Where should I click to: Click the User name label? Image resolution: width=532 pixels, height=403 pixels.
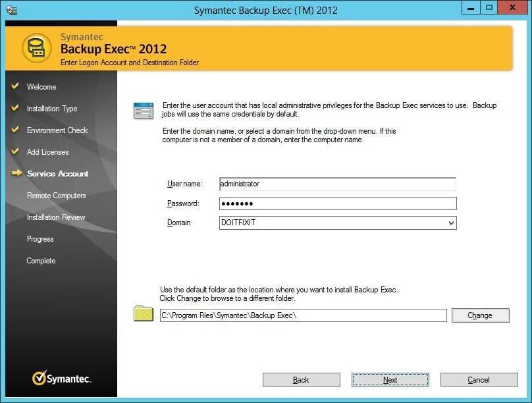click(184, 184)
